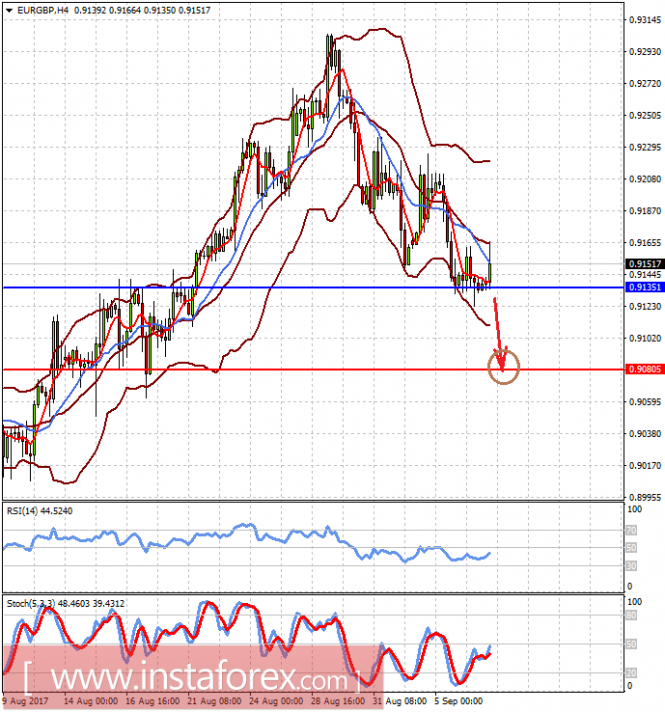Click the 28 Aug 16:00 time axis label

coord(338,701)
